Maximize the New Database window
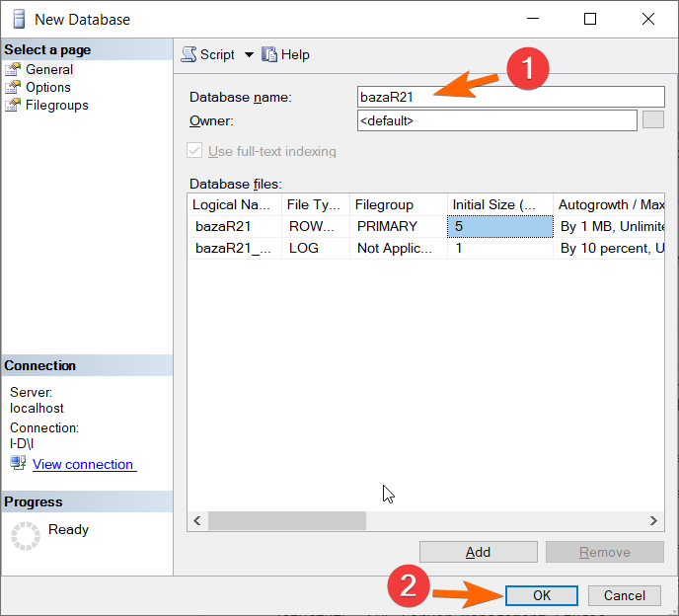The image size is (679, 616). pos(590,19)
